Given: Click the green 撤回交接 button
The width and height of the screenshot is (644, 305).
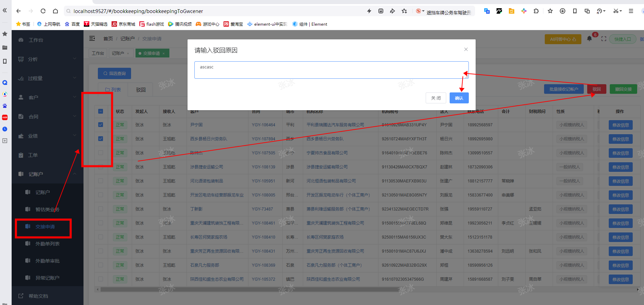Looking at the screenshot, I should point(623,89).
